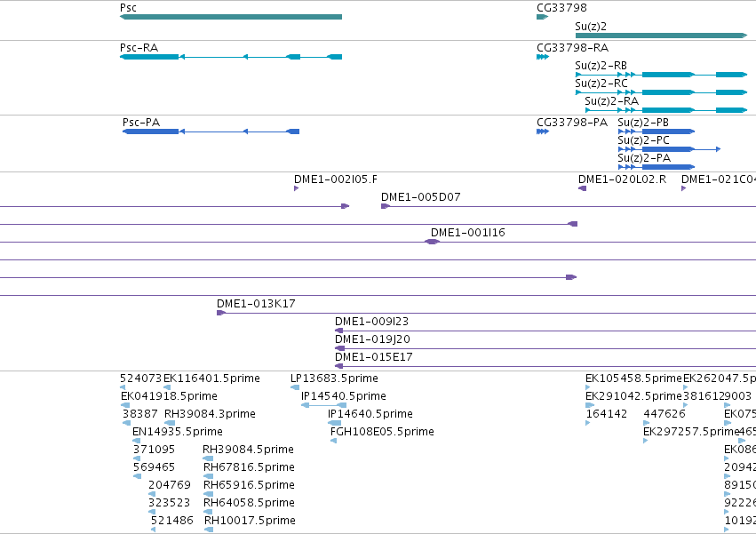This screenshot has height=534, width=756.
Task: Click the DME1-009I23 clone end arrow
Action: pos(339,331)
